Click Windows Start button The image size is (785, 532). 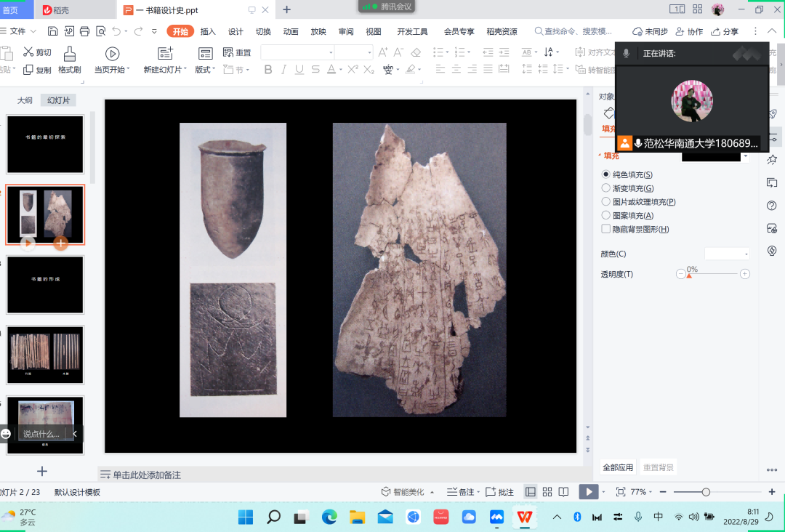coord(246,517)
